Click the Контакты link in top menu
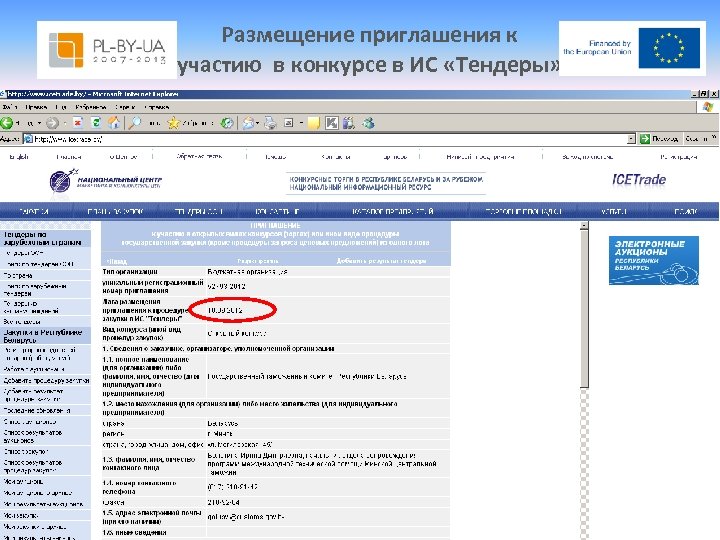 (x=336, y=157)
